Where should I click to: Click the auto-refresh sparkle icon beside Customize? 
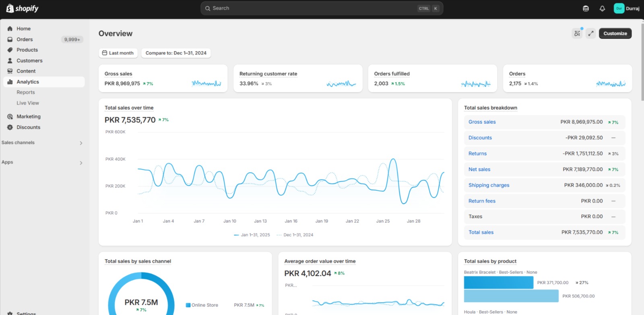[x=577, y=33]
